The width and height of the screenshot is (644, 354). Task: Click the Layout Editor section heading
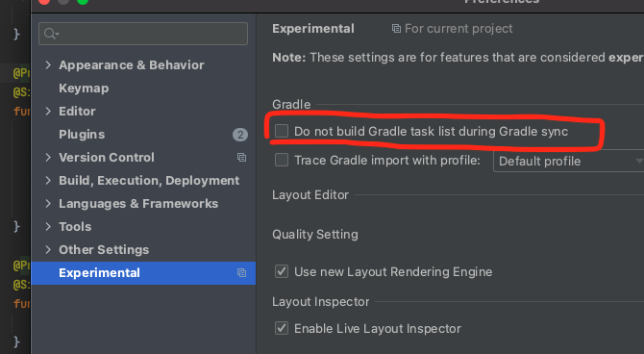(310, 195)
